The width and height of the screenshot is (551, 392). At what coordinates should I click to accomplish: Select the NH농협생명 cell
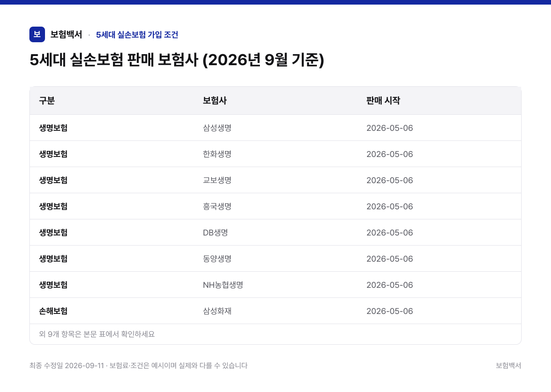coord(223,285)
